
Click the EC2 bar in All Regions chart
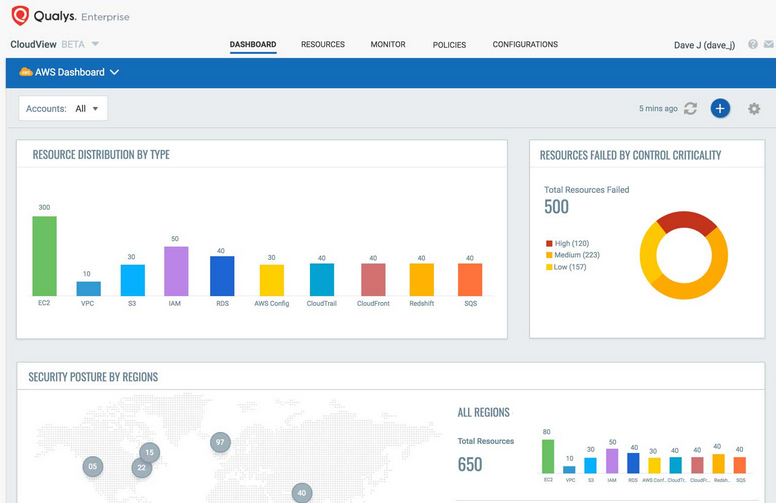click(x=548, y=456)
